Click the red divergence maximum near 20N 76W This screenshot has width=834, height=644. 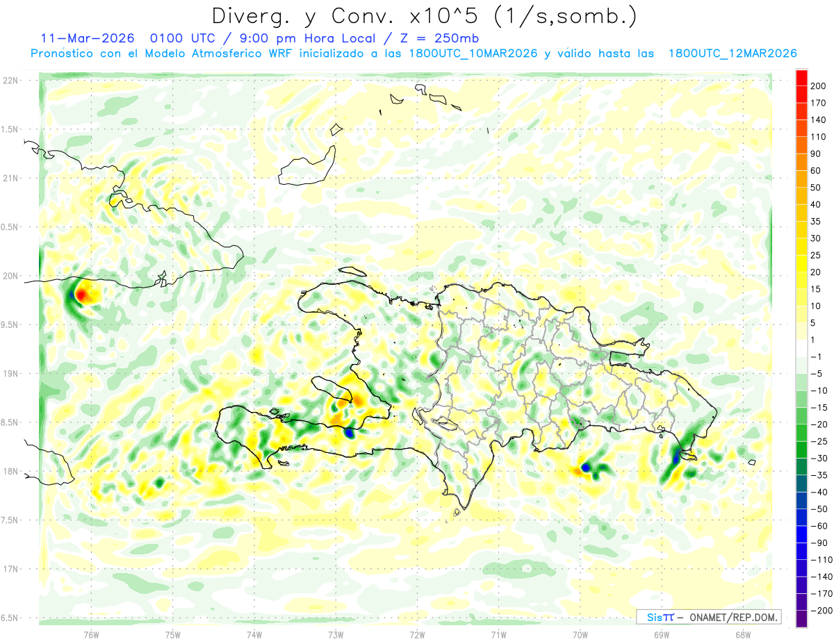81,295
